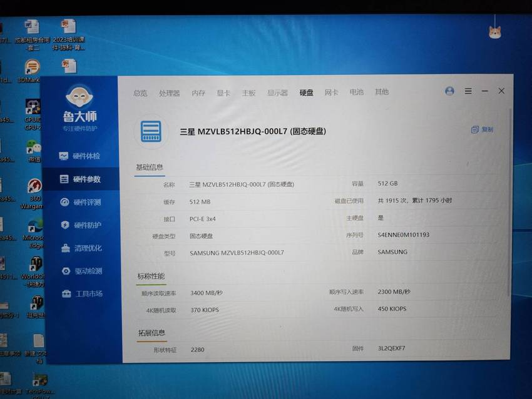This screenshot has width=532, height=399.
Task: Click the model value SAMSUNG MZVLB512HBJQ-000L7
Action: (x=237, y=253)
